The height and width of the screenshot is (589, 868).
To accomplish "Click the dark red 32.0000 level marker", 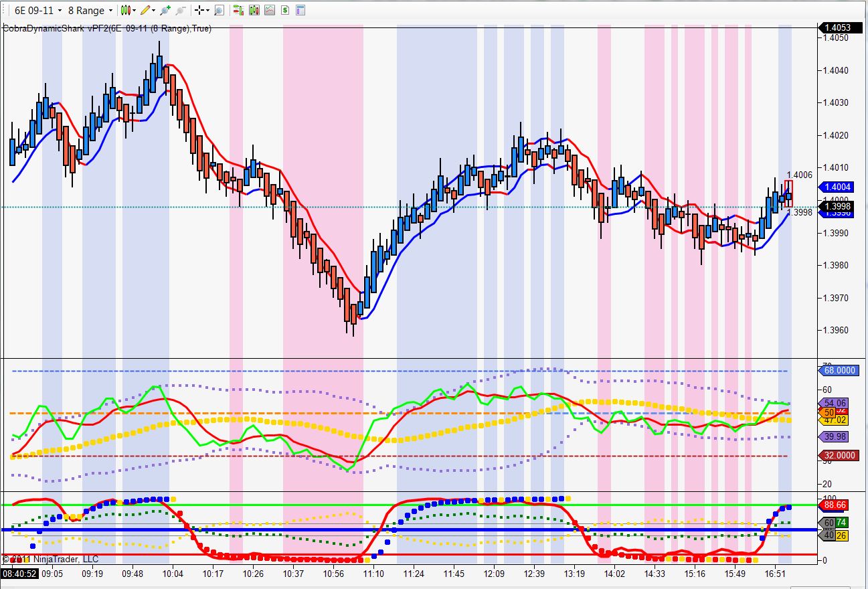I will click(x=838, y=455).
